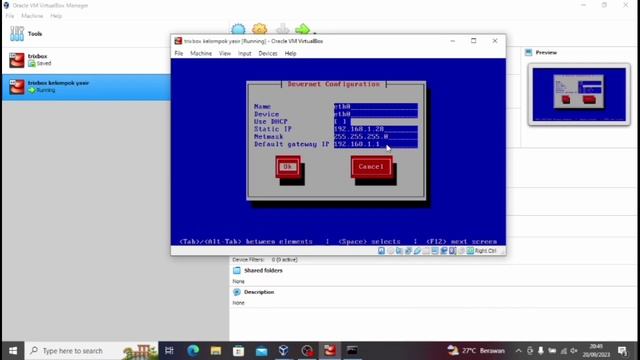Screen dimensions: 640x360
Task: Click the Cancel button in dialog
Action: tap(371, 167)
